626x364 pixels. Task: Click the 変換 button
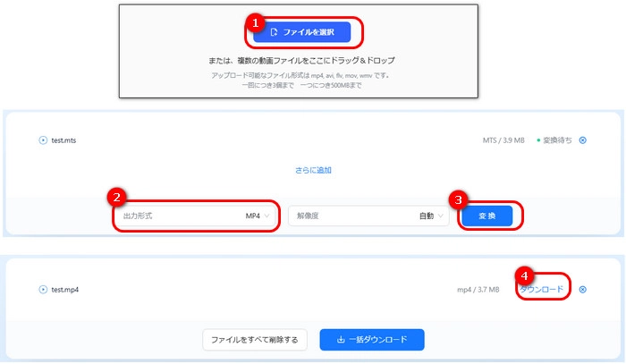coord(487,216)
